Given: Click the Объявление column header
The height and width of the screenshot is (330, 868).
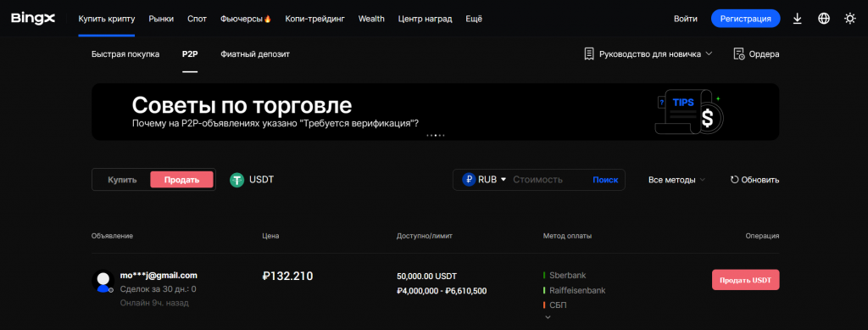Looking at the screenshot, I should 113,236.
